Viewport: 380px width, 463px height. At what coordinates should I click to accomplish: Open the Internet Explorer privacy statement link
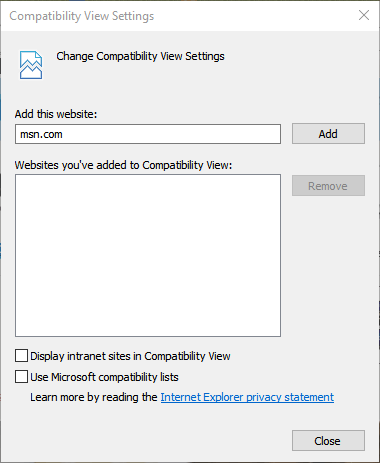click(247, 397)
